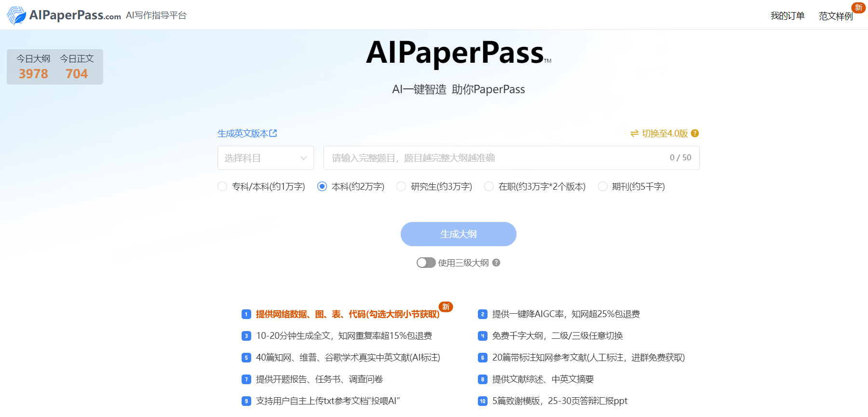Screen dimensions: 868x417
Task: Click the number 2 badge for 一键降AIGC率
Action: coord(483,314)
